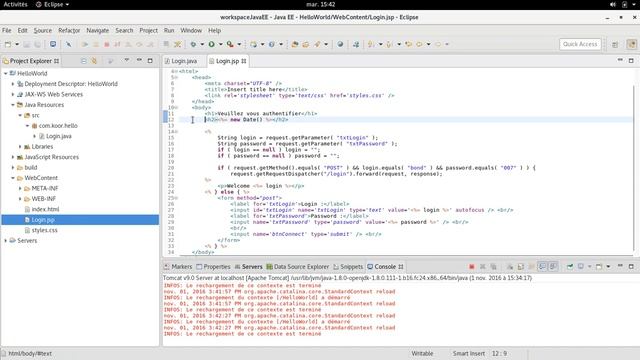Open the External Tools dropdown arrow
This screenshot has height=360, width=640.
pyautogui.click(x=239, y=44)
